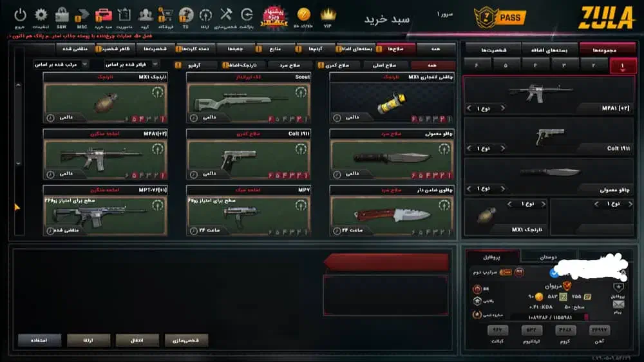
Task: Open the group members icon
Action: coord(145,15)
